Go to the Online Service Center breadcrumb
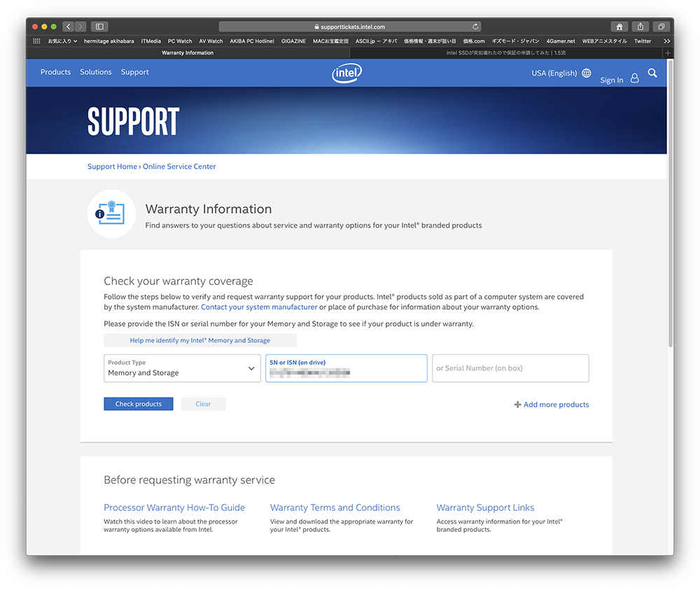 179,167
